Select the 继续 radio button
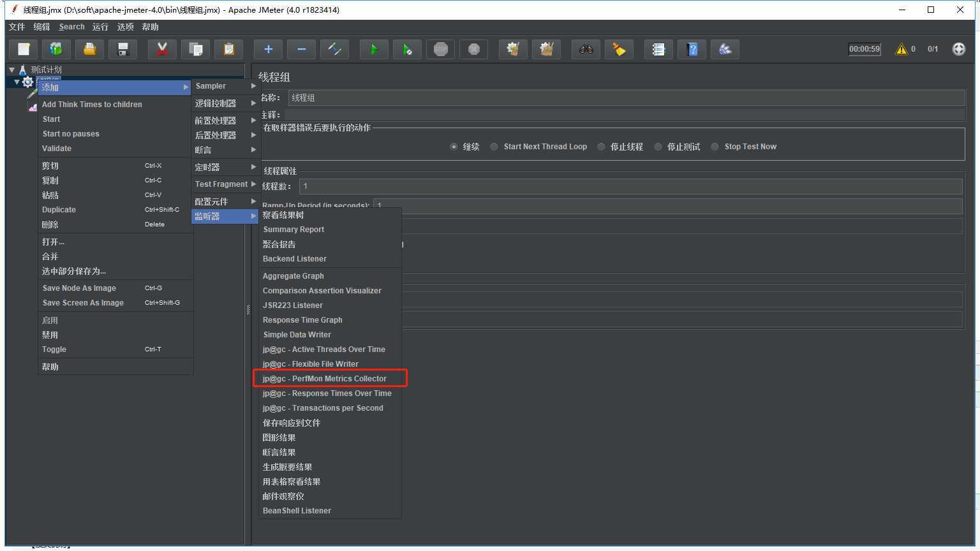Viewport: 980px width, 551px height. (454, 147)
